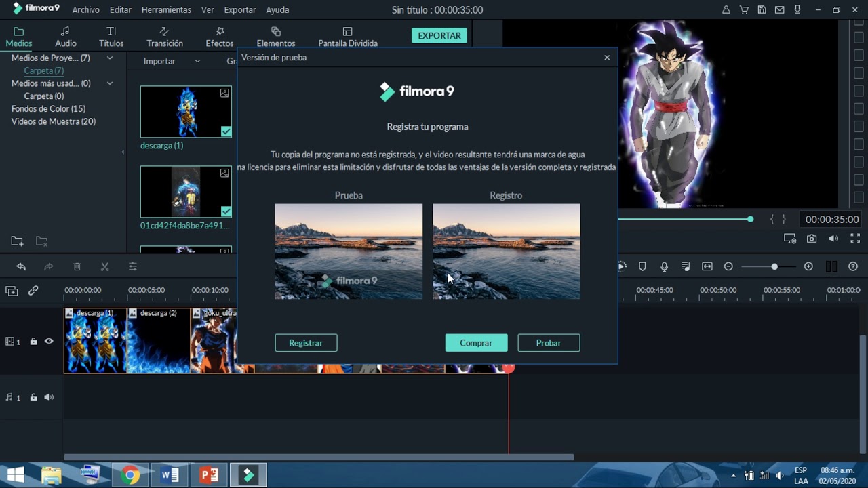Click the delete folder icon
This screenshot has width=868, height=488.
point(41,241)
